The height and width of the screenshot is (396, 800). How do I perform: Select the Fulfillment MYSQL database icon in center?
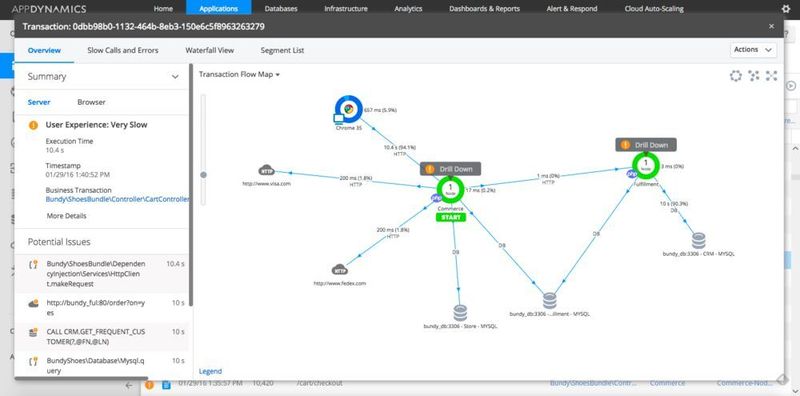click(x=549, y=301)
